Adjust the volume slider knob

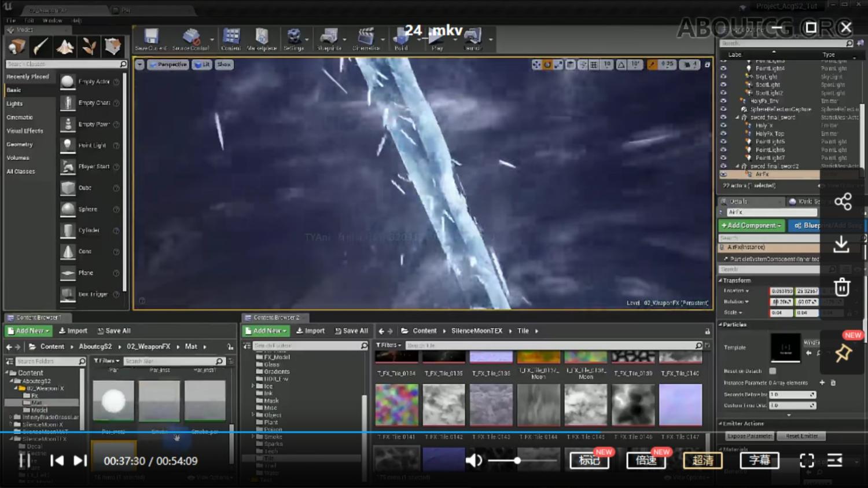517,461
